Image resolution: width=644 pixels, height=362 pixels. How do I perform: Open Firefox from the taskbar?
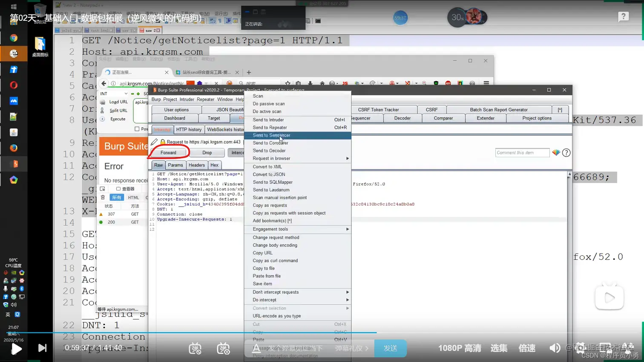click(14, 148)
